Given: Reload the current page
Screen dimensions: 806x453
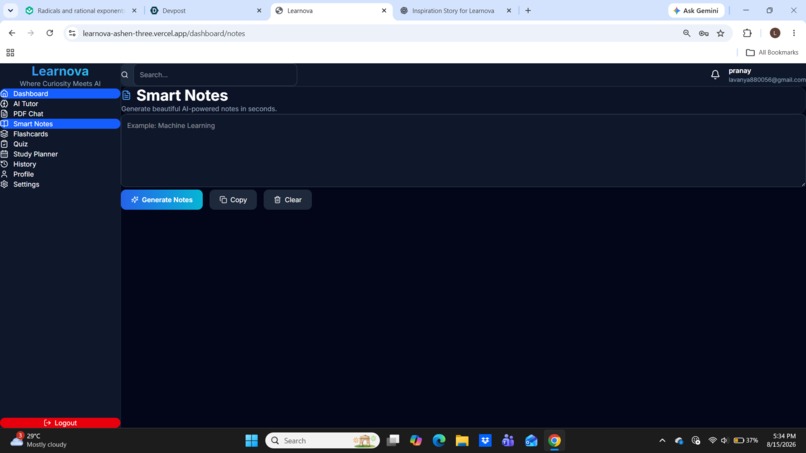Looking at the screenshot, I should 50,33.
